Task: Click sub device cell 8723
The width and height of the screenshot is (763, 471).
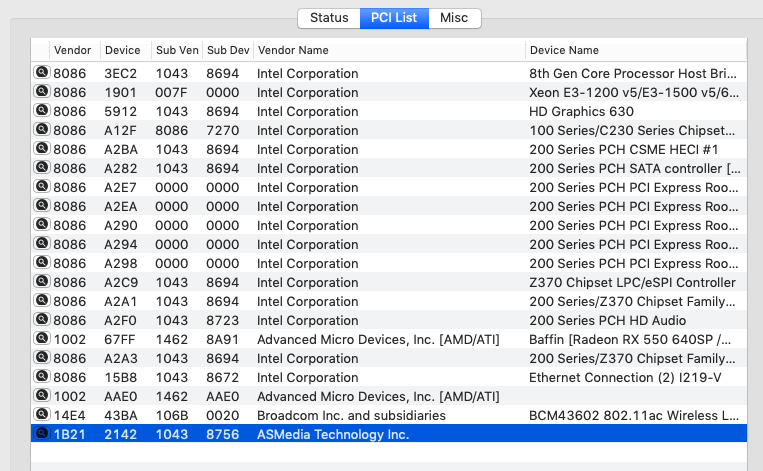Action: point(222,321)
